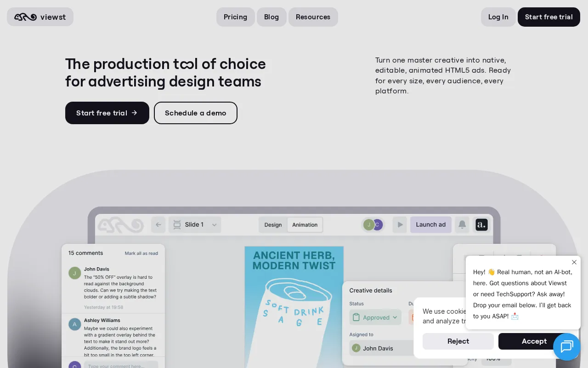Image resolution: width=588 pixels, height=368 pixels.
Task: Close the chat greeting popup
Action: tap(574, 262)
